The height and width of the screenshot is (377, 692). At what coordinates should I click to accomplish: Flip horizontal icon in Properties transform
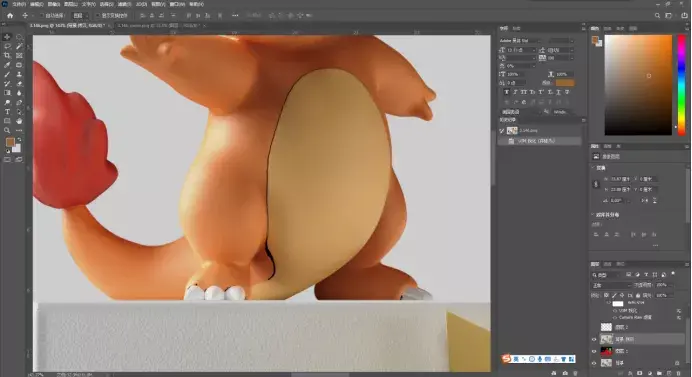tap(644, 200)
